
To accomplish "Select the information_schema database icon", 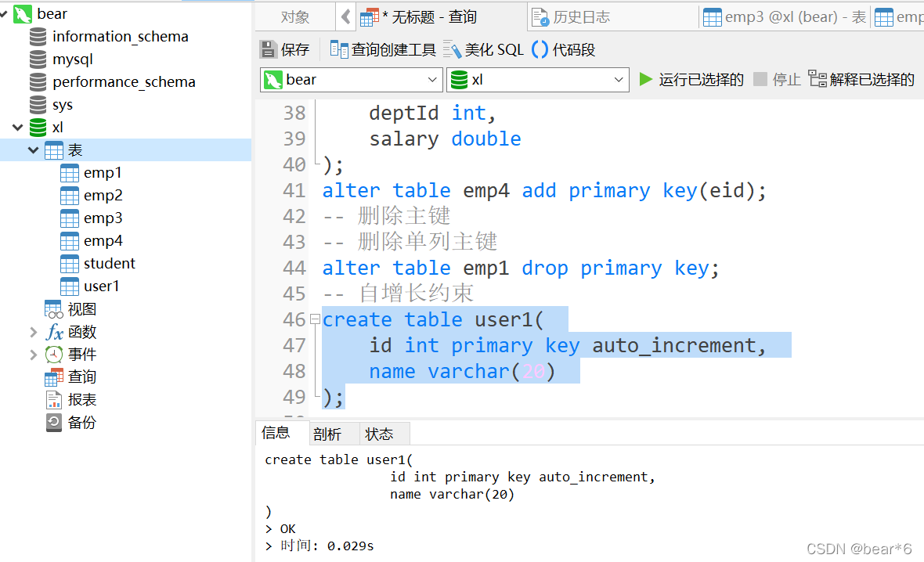I will 38,37.
